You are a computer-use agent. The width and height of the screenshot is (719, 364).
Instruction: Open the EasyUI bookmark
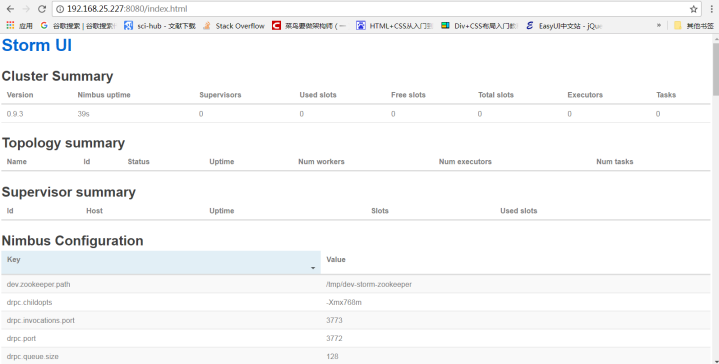pyautogui.click(x=564, y=26)
